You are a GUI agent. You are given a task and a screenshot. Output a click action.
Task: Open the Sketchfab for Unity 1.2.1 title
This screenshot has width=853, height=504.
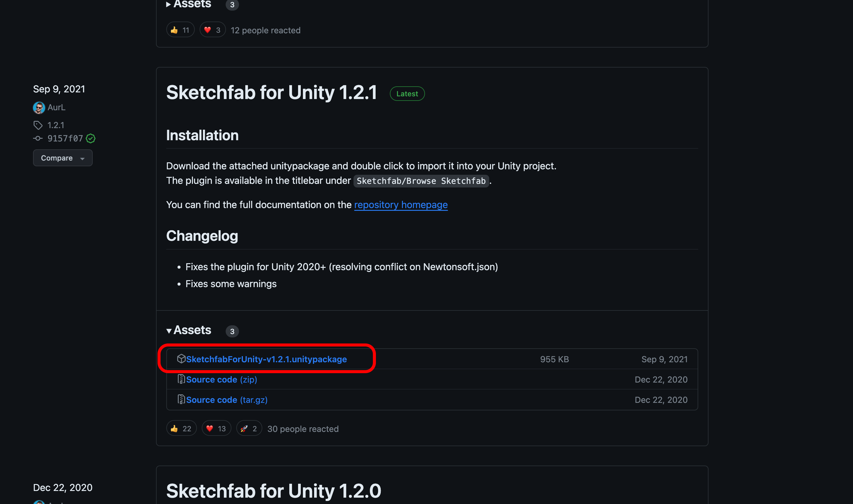click(271, 92)
